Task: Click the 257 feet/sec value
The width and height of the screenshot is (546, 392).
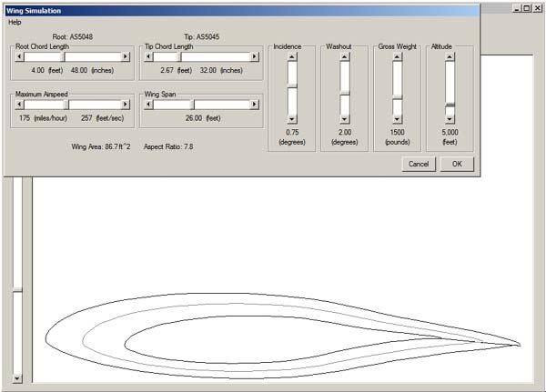Action: point(102,118)
